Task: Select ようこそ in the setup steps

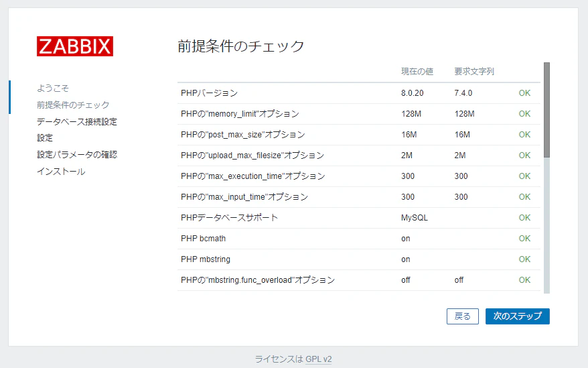Action: click(x=53, y=88)
